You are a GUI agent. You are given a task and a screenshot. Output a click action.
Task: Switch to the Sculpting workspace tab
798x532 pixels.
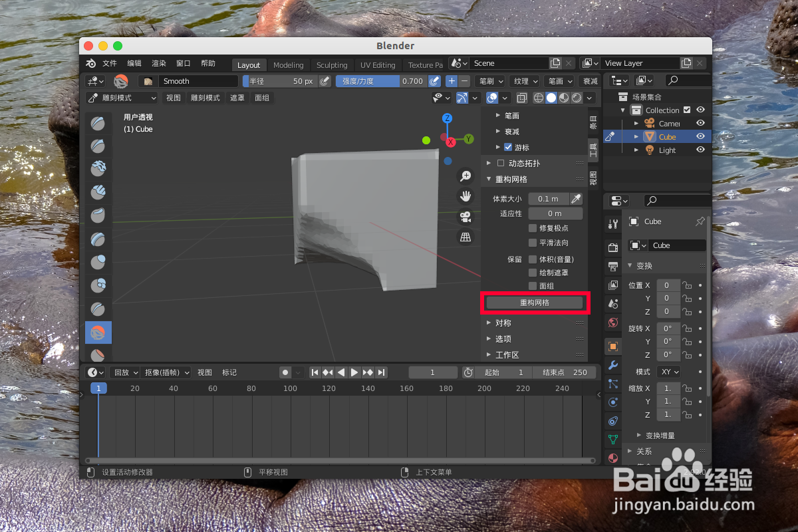[332, 65]
